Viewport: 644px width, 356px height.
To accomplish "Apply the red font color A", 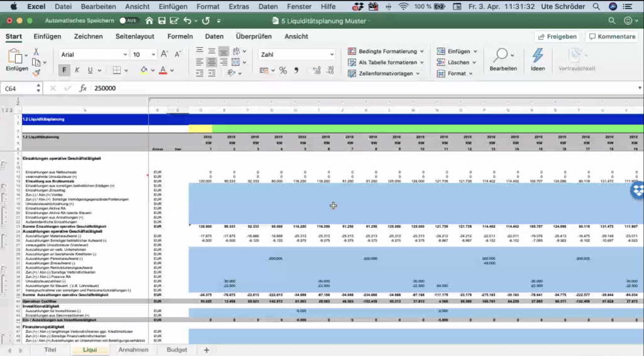I will 163,70.
